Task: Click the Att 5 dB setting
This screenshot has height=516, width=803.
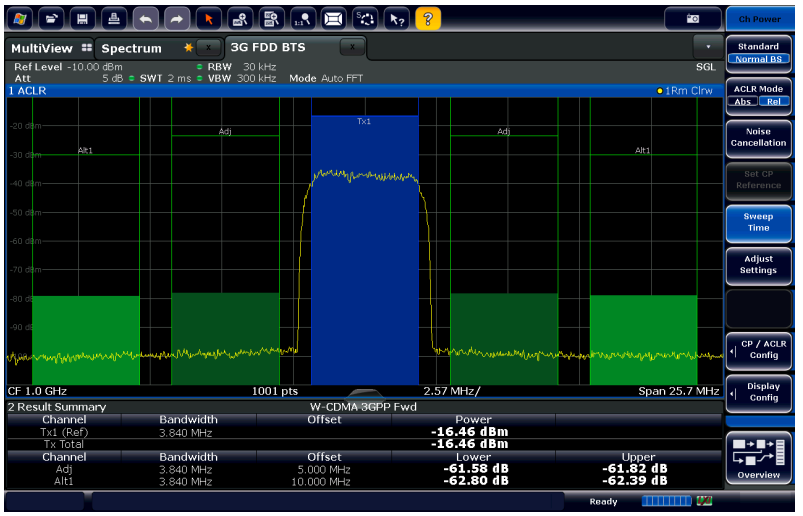Action: [69, 78]
